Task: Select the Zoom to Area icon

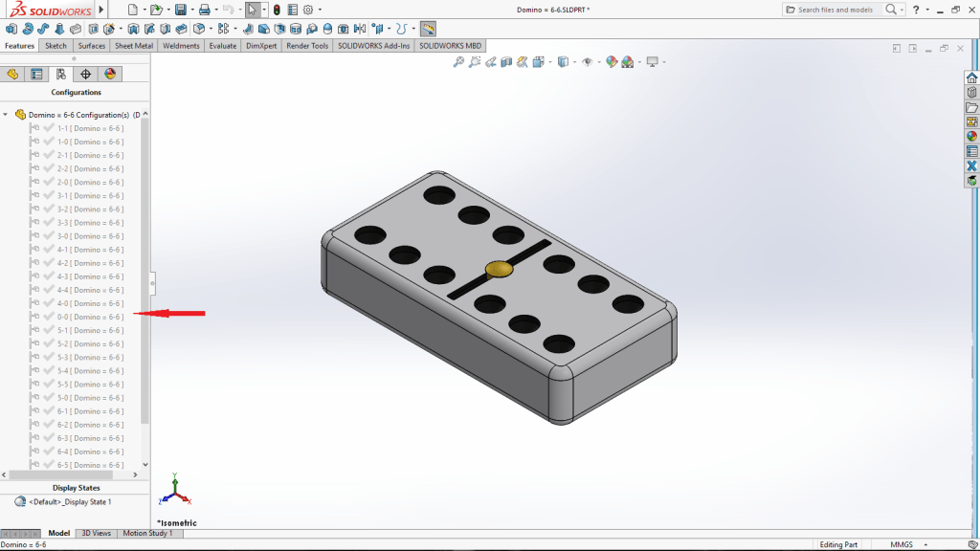Action: click(x=475, y=62)
